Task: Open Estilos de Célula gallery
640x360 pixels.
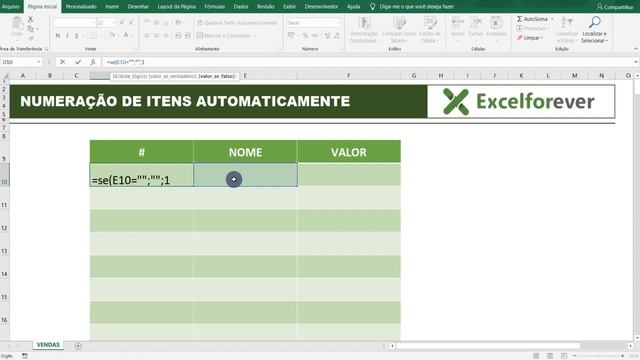Action: (x=430, y=30)
